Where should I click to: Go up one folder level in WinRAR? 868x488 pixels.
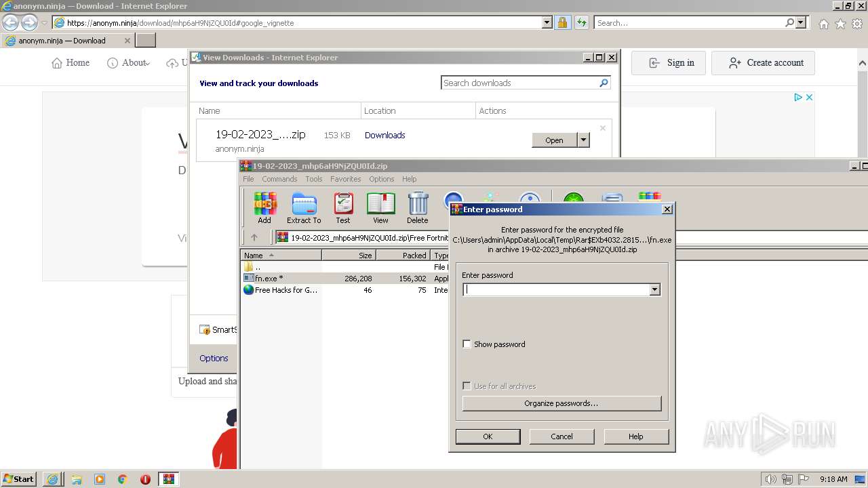(254, 237)
